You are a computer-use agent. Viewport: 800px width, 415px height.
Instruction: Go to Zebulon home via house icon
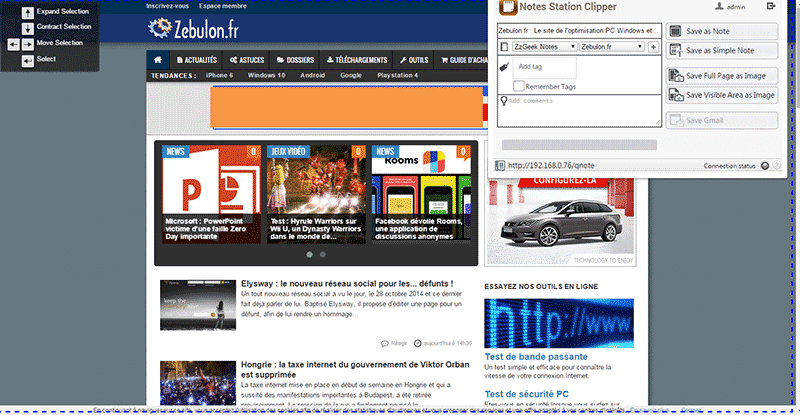tap(158, 60)
